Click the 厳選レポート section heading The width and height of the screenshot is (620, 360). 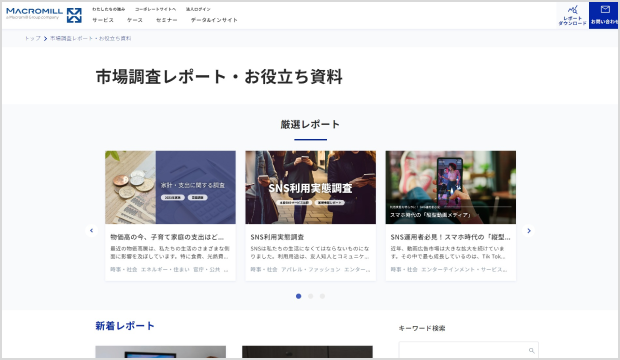pos(310,124)
